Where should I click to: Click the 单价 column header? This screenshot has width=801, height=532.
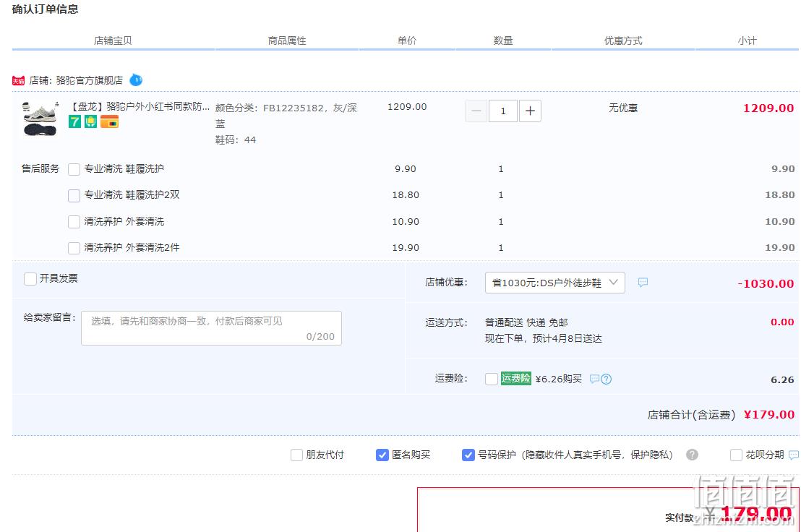pyautogui.click(x=407, y=41)
